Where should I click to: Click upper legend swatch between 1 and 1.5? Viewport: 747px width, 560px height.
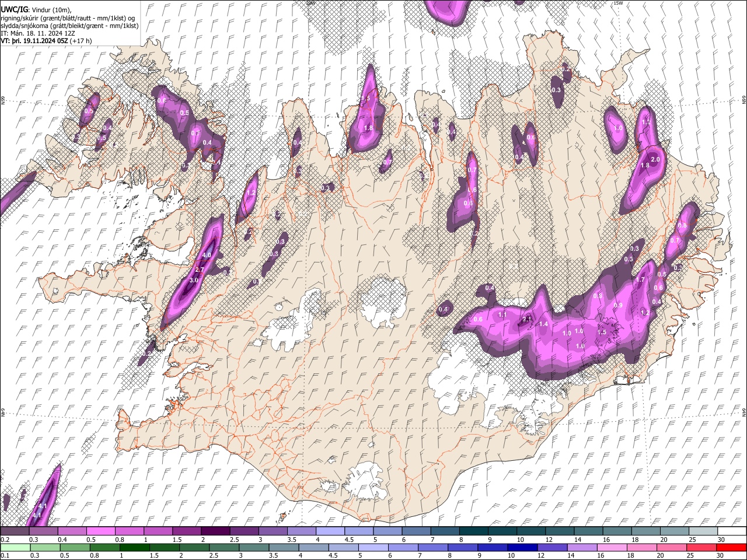158,531
